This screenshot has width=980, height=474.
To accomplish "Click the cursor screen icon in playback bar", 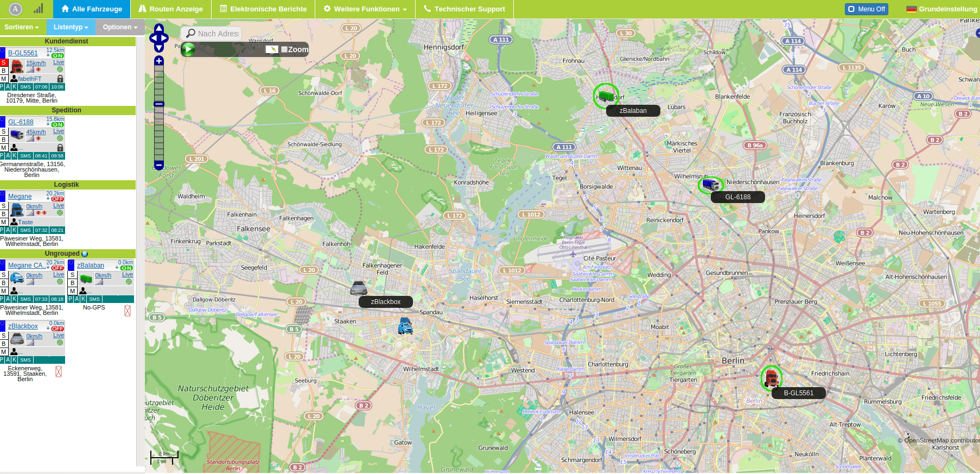I will [272, 49].
